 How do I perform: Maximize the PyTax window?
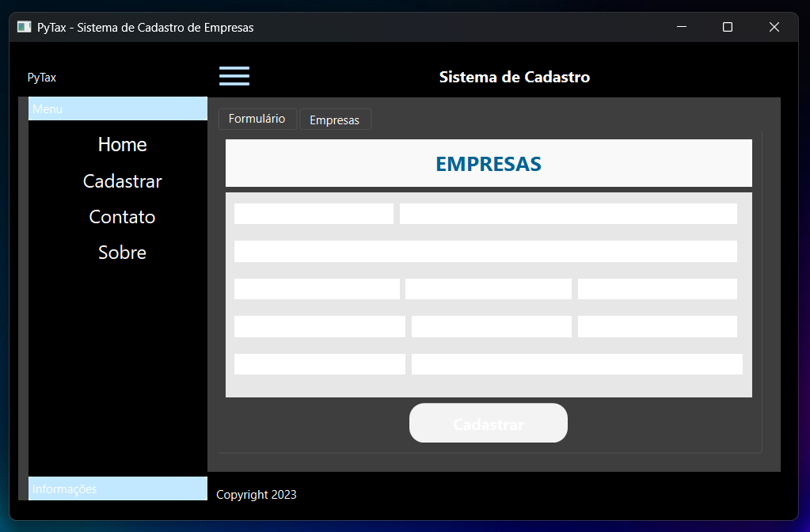pyautogui.click(x=727, y=27)
